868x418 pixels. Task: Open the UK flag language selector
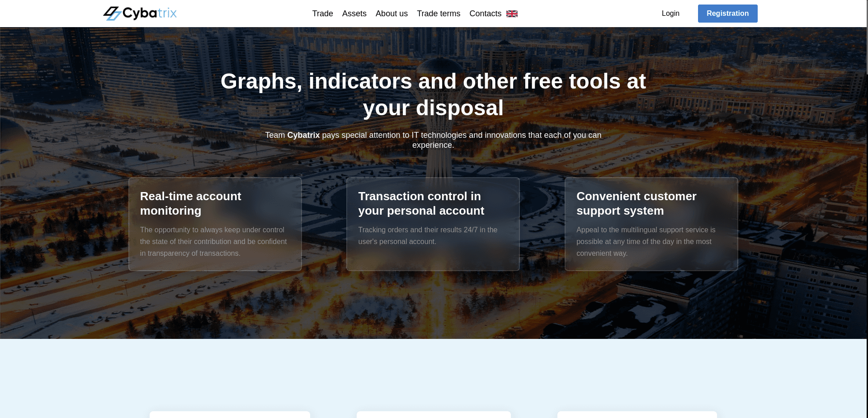point(512,14)
